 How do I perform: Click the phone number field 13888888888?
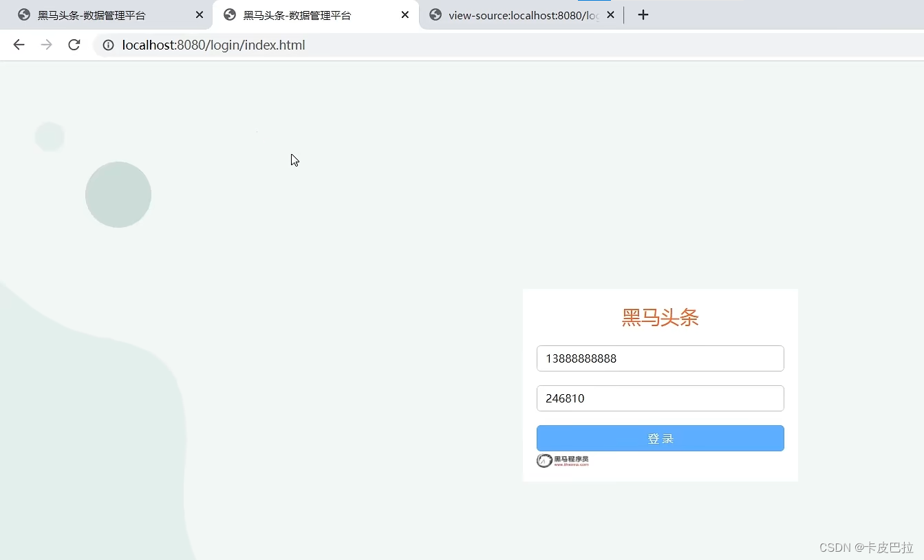click(x=660, y=358)
